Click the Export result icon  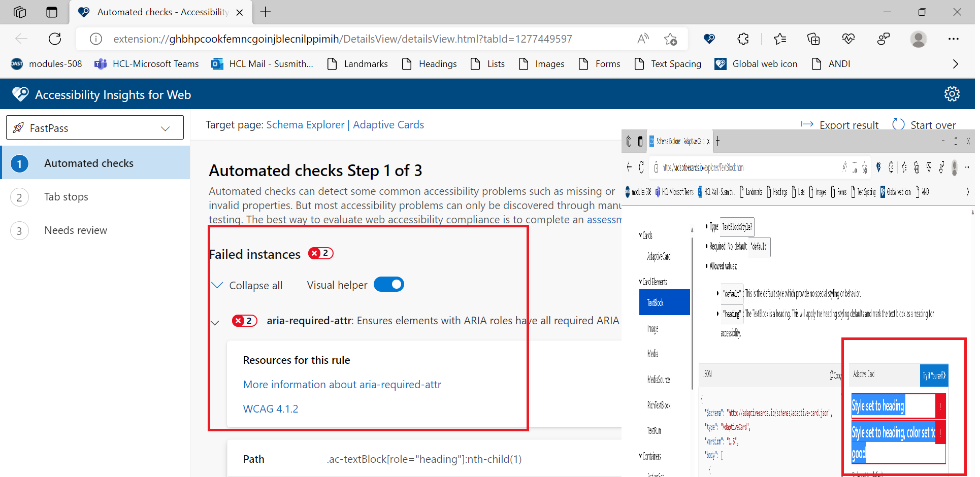tap(807, 124)
